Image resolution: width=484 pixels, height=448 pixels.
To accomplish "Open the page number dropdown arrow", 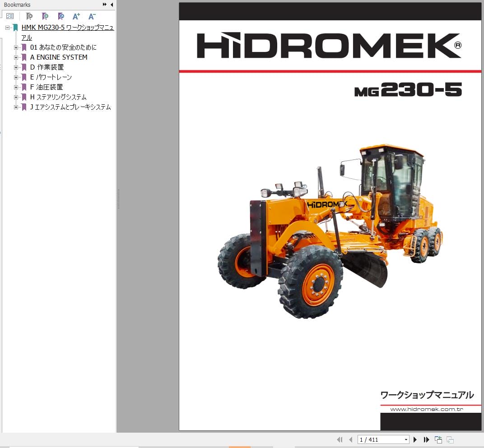I will coord(406,440).
